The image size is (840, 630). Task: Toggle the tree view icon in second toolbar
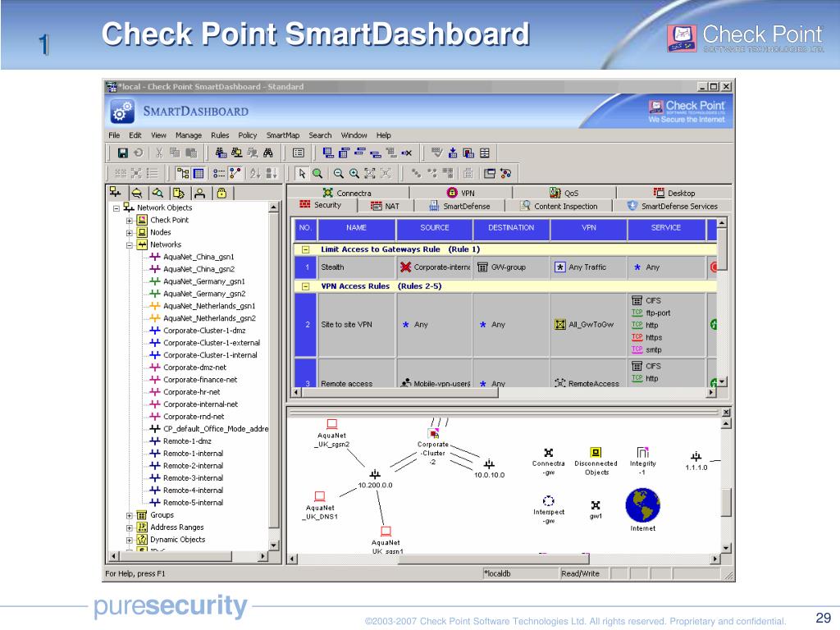(183, 173)
